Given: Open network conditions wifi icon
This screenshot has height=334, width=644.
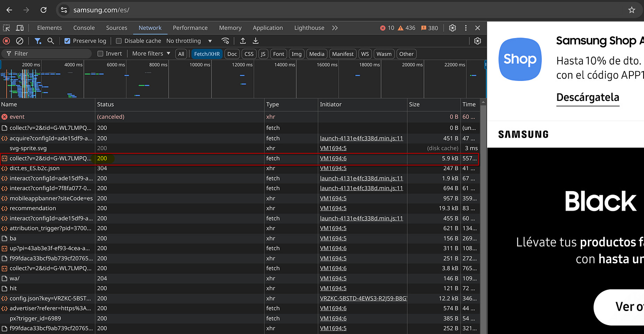Looking at the screenshot, I should click(226, 41).
